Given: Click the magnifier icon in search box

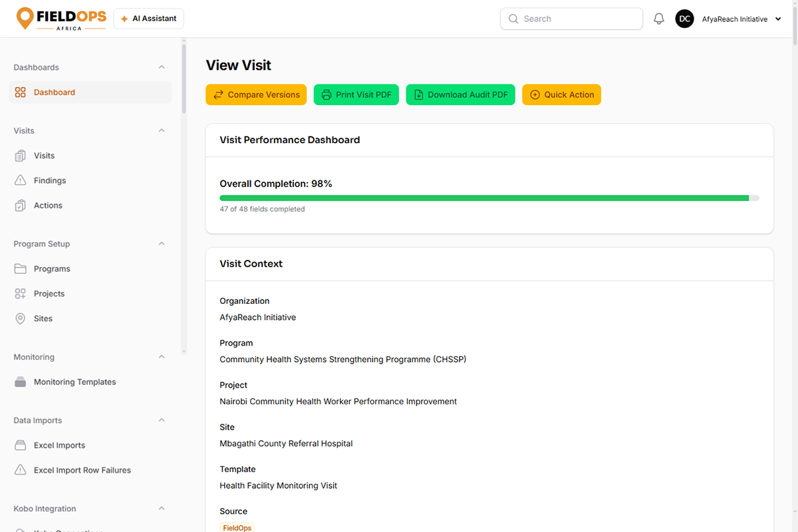Looking at the screenshot, I should [x=513, y=19].
